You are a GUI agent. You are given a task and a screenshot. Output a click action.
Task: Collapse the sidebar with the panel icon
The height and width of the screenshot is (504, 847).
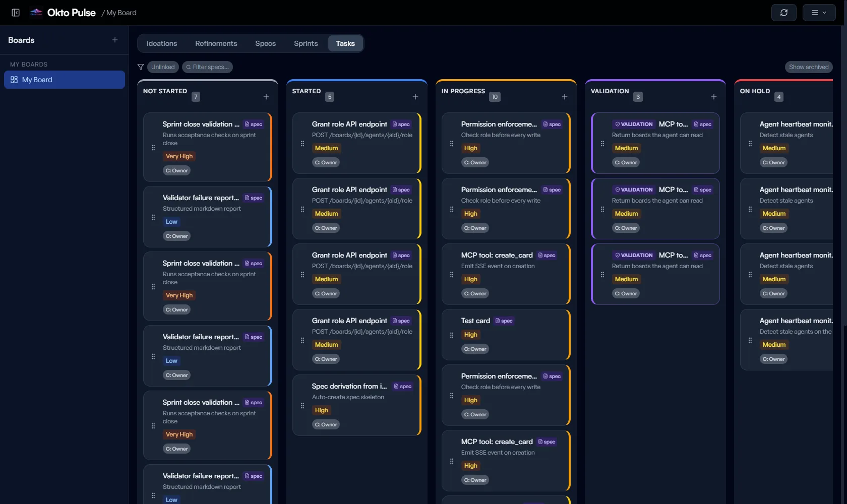pyautogui.click(x=15, y=13)
